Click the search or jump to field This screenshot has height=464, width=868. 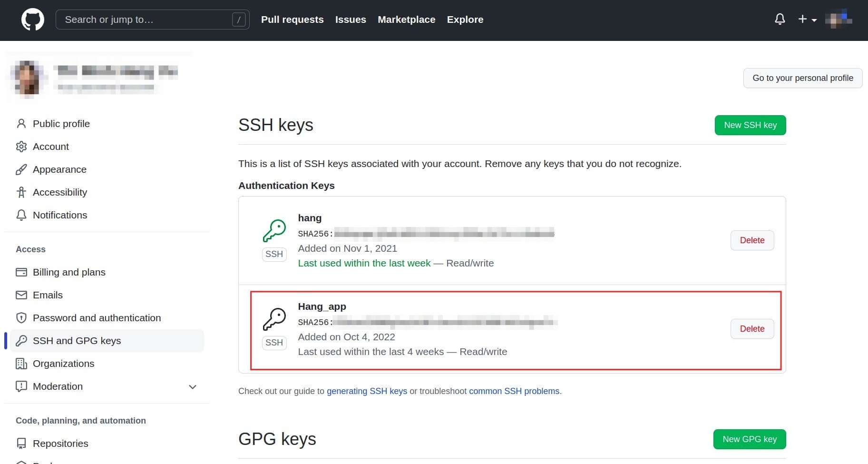pyautogui.click(x=152, y=20)
